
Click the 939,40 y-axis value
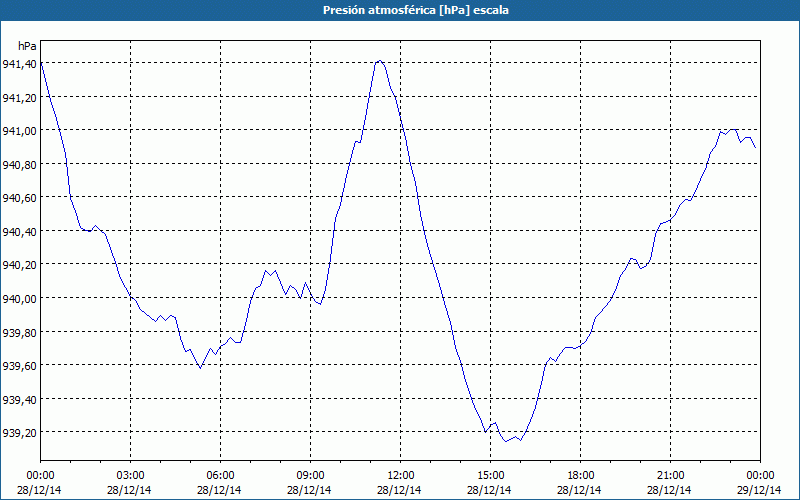[x=19, y=399]
